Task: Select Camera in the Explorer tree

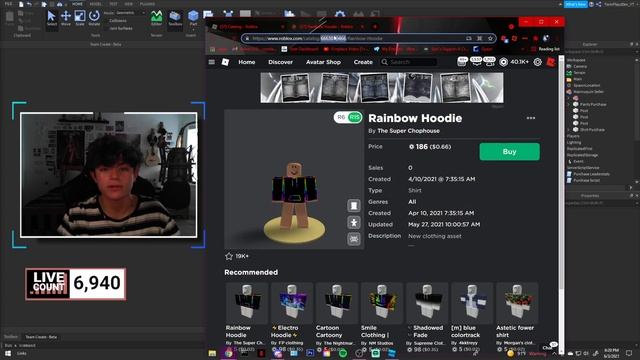Action: tap(580, 67)
